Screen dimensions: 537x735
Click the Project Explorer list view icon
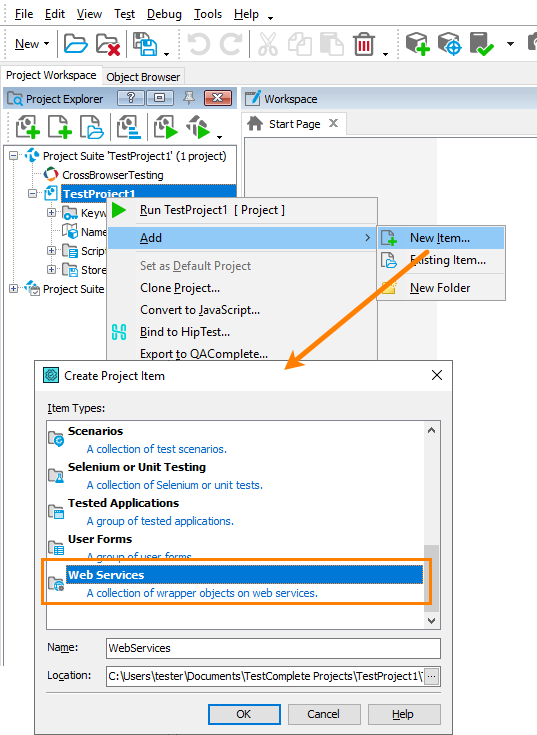click(129, 127)
